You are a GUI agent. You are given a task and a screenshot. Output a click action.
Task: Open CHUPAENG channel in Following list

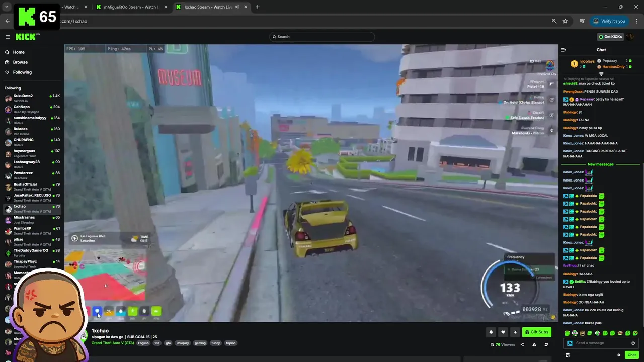(31, 142)
